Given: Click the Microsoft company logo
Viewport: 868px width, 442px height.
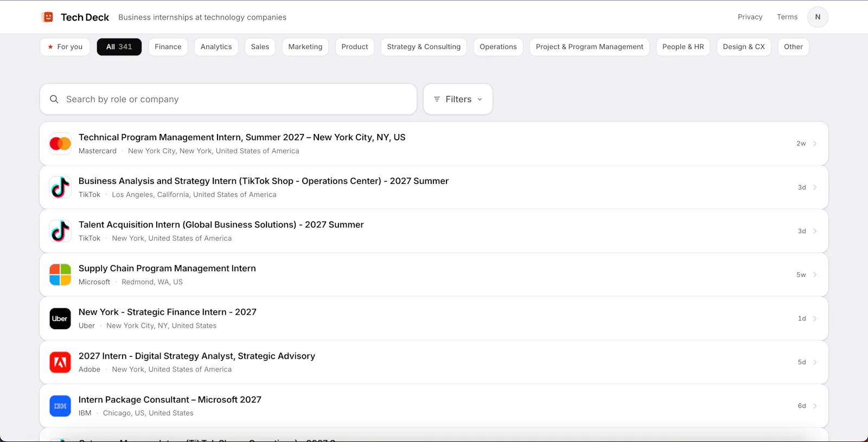Looking at the screenshot, I should (60, 275).
